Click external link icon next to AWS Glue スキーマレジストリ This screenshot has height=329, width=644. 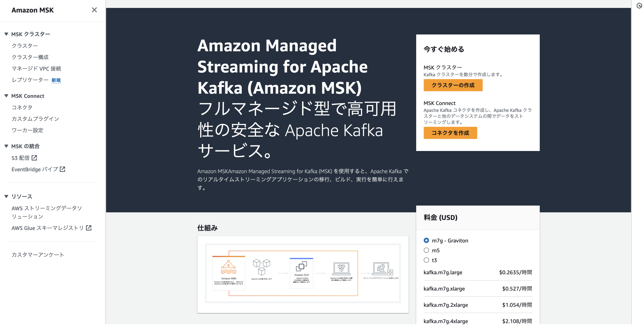89,228
